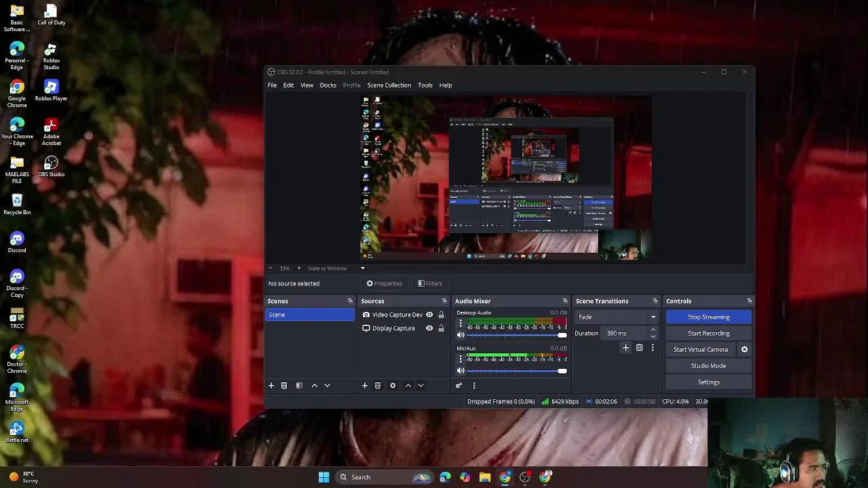The width and height of the screenshot is (868, 488).
Task: Open Desktop Audio options three-dot menu
Action: [x=460, y=323]
